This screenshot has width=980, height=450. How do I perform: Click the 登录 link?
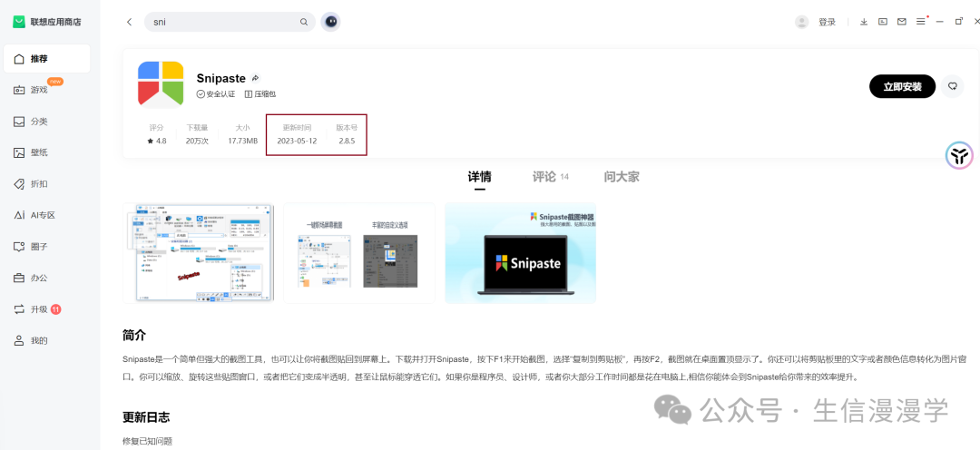point(827,22)
